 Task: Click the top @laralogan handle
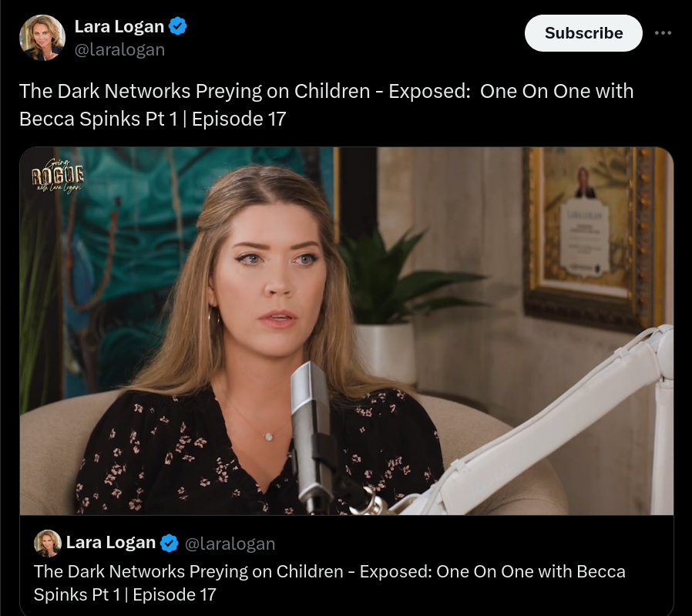[x=119, y=49]
